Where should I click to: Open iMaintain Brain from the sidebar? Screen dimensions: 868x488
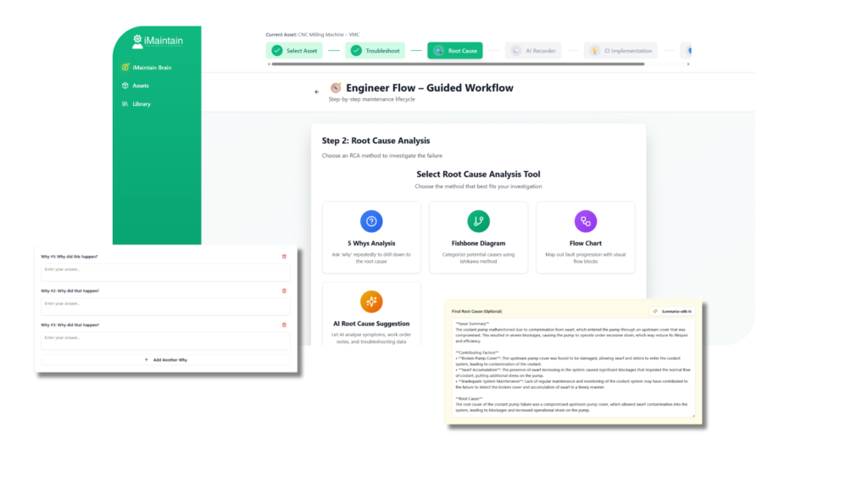(151, 67)
